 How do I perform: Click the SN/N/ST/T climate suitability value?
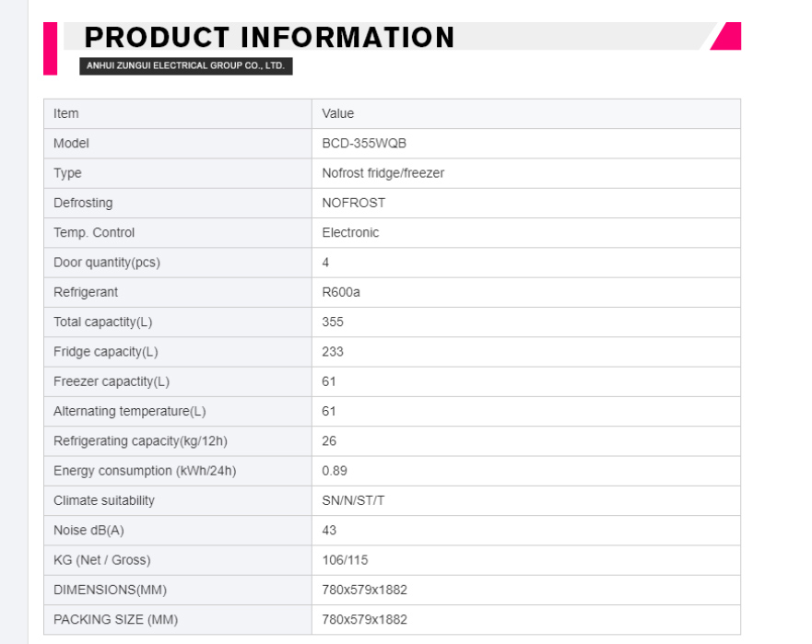click(x=353, y=500)
